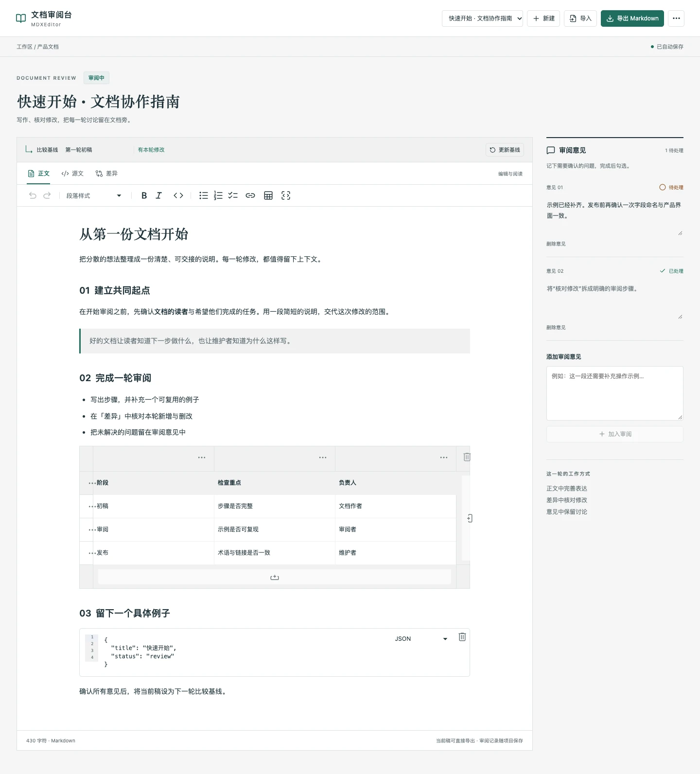Insert a table from the toolbar
The width and height of the screenshot is (700, 774).
(x=268, y=195)
